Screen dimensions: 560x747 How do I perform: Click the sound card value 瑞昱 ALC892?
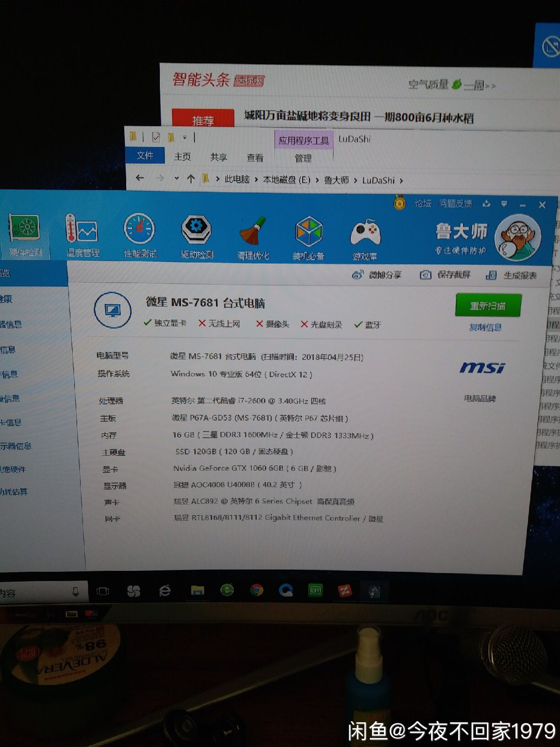(x=264, y=501)
